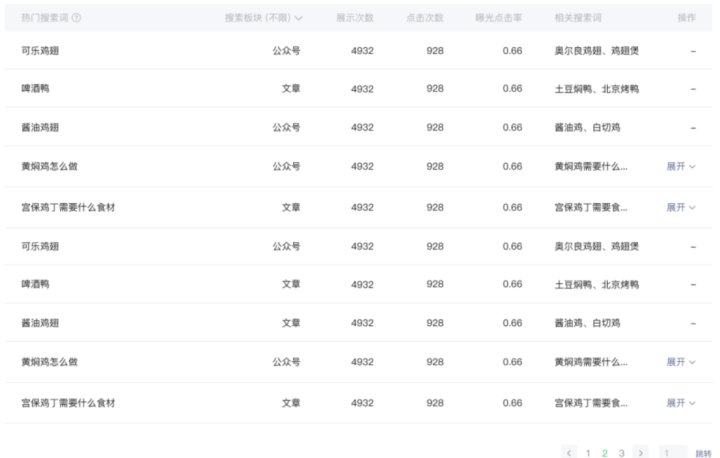Select 酱油鸡翅 keyword in its 公众号 row
This screenshot has width=720, height=458.
40,127
